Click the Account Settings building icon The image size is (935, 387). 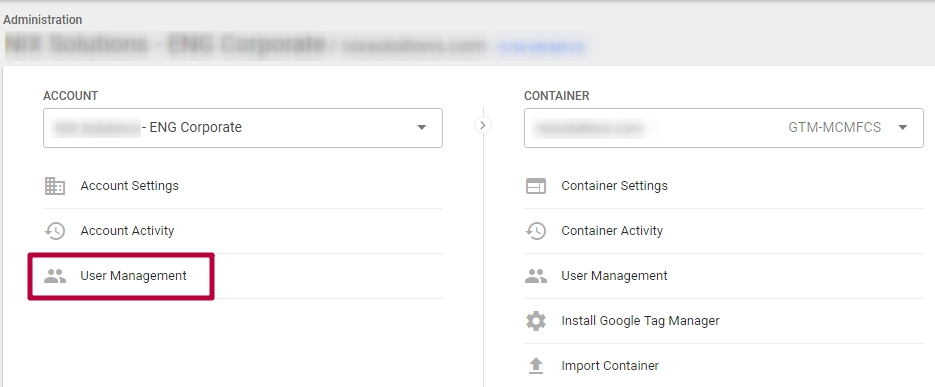(x=55, y=186)
